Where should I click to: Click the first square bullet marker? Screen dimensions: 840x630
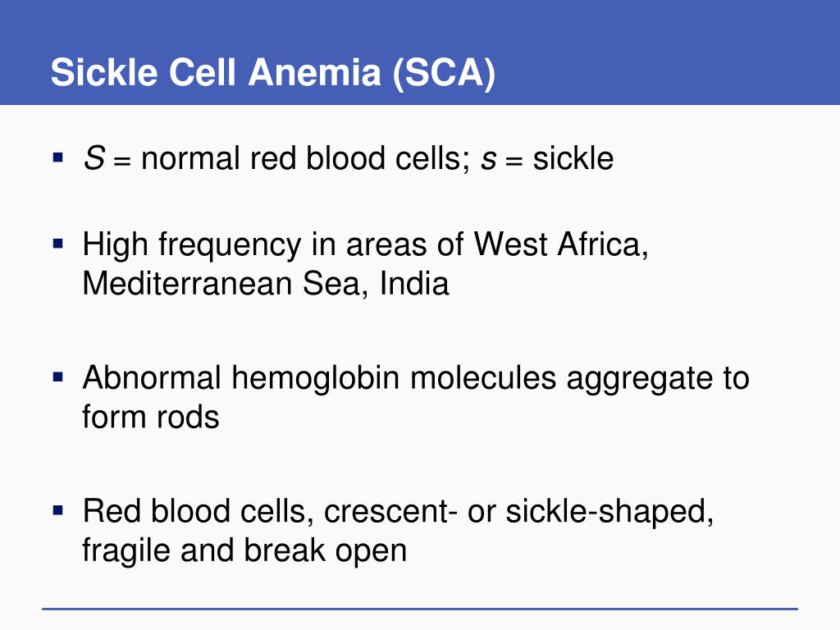click(58, 157)
